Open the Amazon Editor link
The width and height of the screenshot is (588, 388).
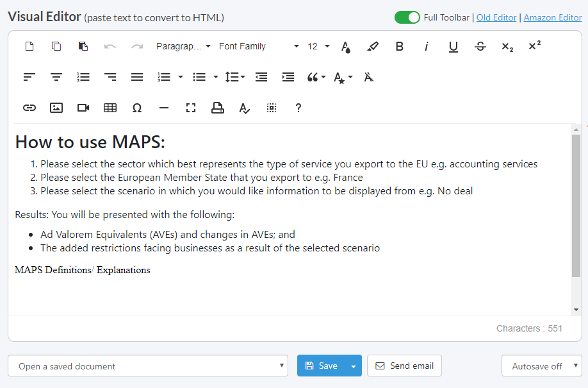click(552, 17)
